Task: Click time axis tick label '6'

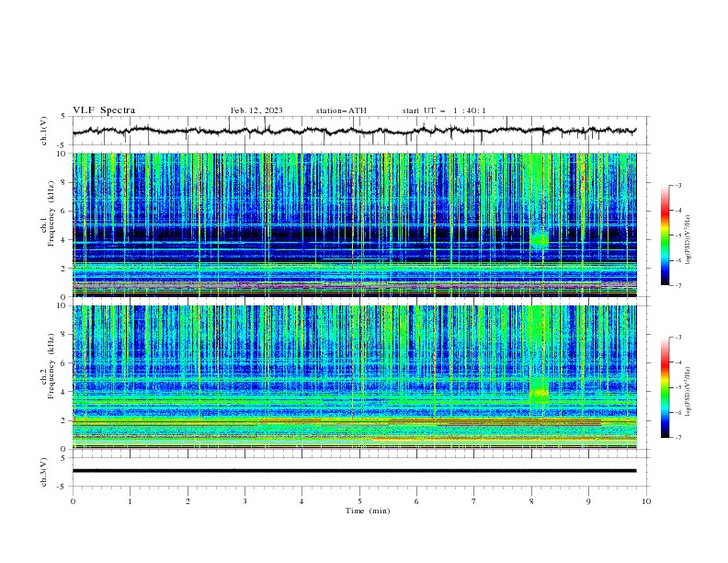Action: (x=416, y=501)
